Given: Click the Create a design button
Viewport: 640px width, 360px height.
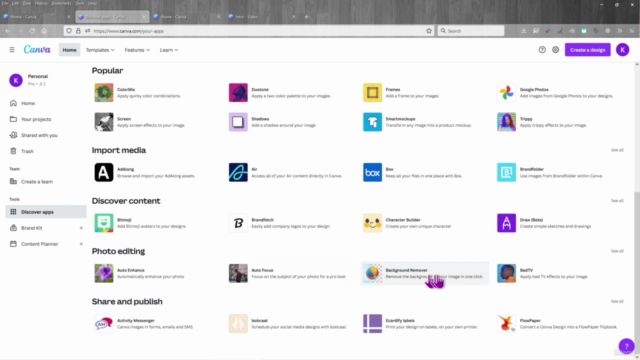Looking at the screenshot, I should click(587, 50).
